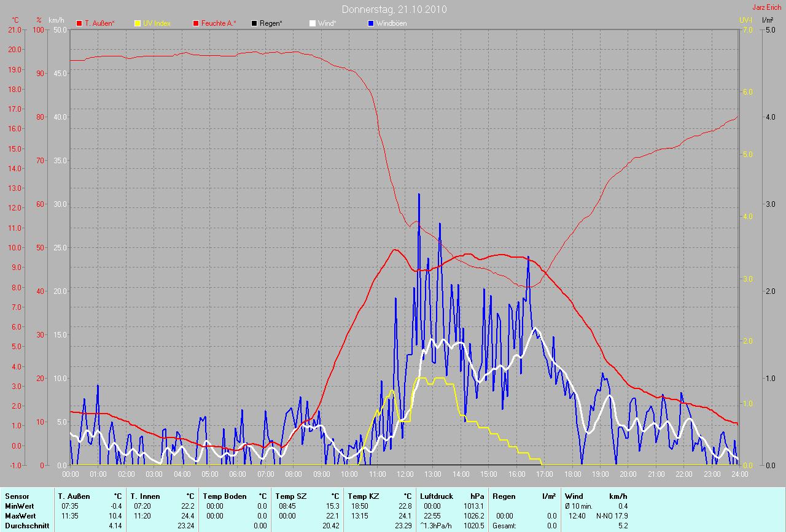This screenshot has height=532, width=786.
Task: Click the black Regen legend square
Action: point(254,23)
